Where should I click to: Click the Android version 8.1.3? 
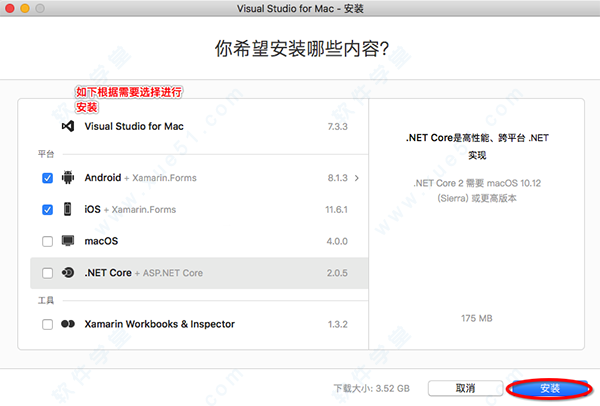pos(338,178)
